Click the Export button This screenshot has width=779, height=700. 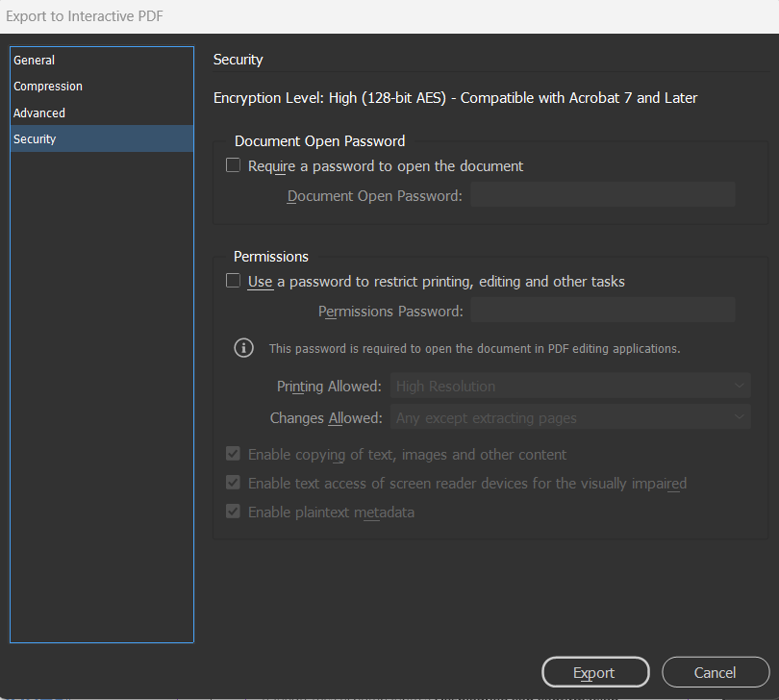click(595, 672)
